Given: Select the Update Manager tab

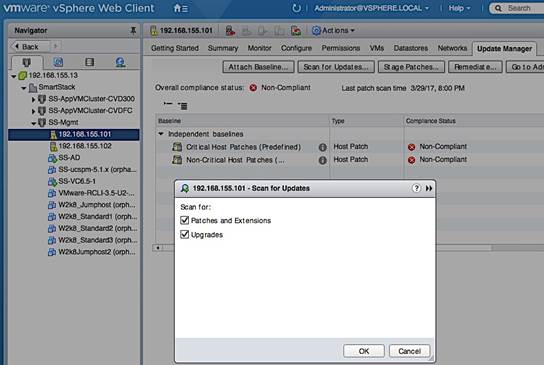Looking at the screenshot, I should coord(504,49).
